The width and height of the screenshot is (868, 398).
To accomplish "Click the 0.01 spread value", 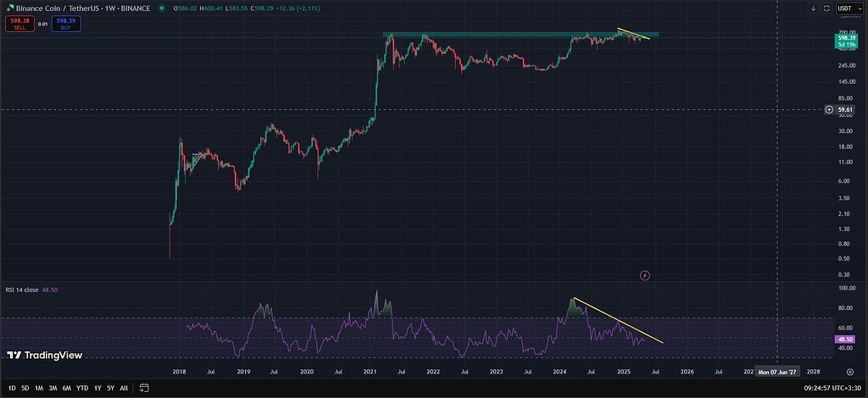I will coord(42,24).
